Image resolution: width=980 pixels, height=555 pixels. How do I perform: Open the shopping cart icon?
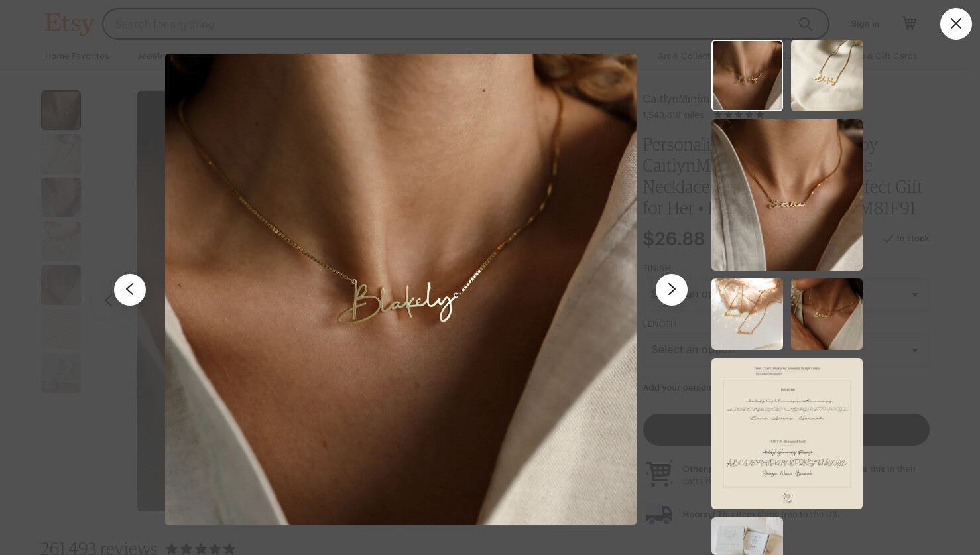point(909,23)
